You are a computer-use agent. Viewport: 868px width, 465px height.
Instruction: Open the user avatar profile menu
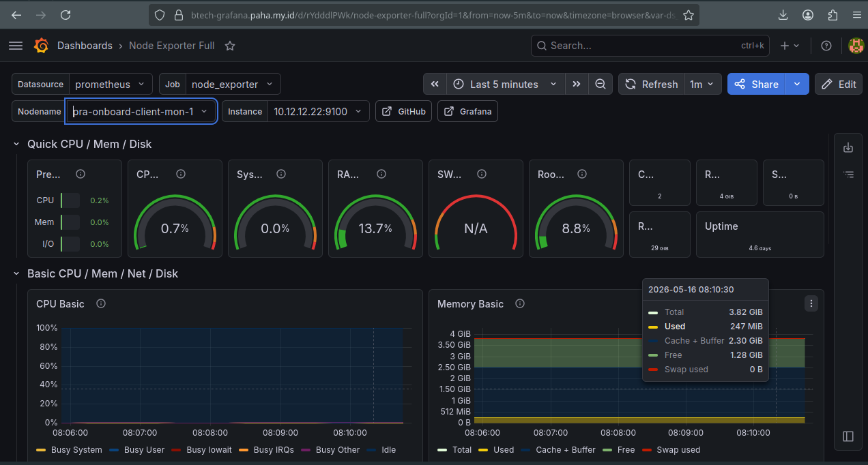[x=856, y=46]
